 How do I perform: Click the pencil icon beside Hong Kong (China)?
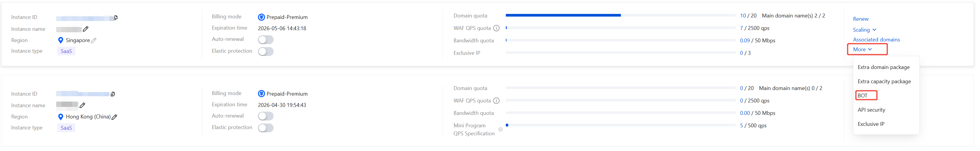click(x=114, y=117)
